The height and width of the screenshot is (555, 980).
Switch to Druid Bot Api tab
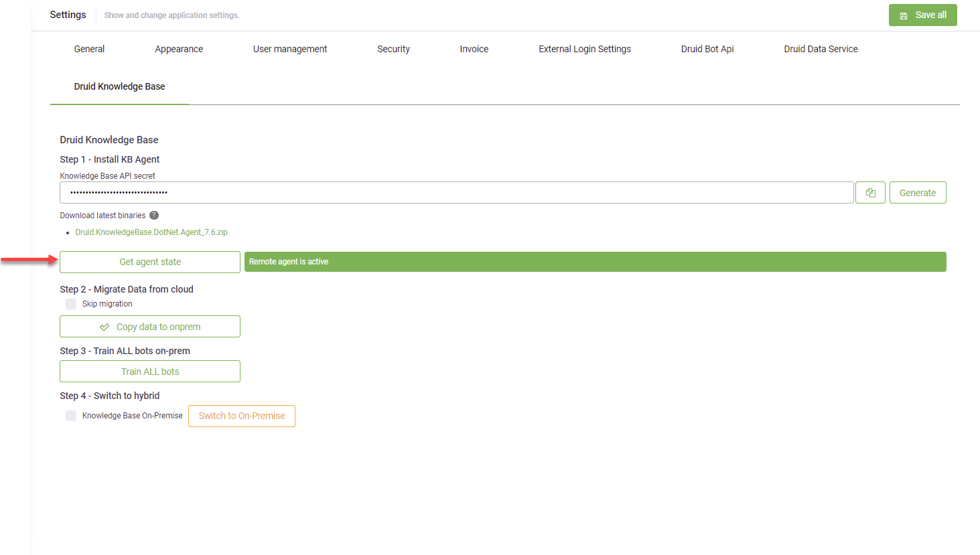pos(707,49)
